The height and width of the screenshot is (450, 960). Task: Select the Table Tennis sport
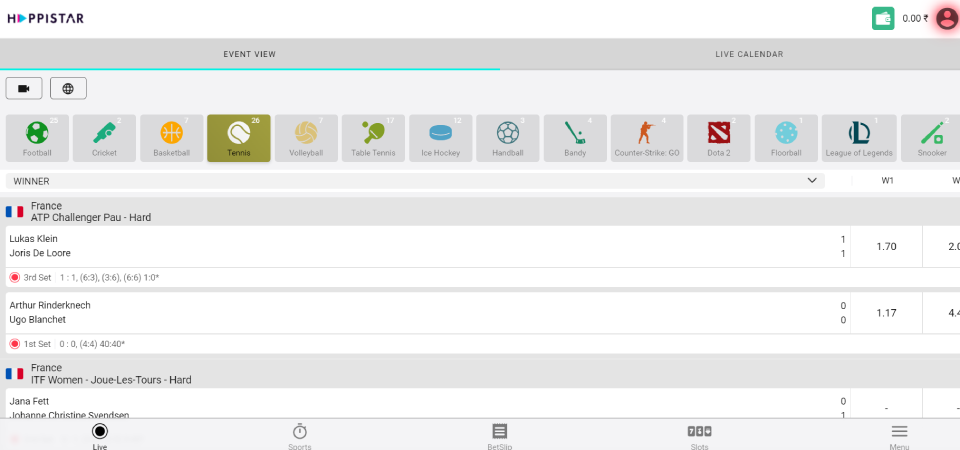point(373,138)
